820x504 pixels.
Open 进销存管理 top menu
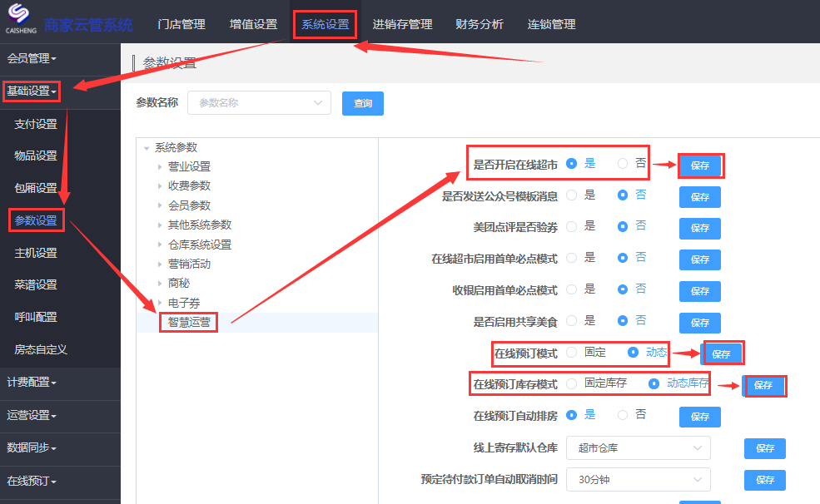[x=402, y=25]
